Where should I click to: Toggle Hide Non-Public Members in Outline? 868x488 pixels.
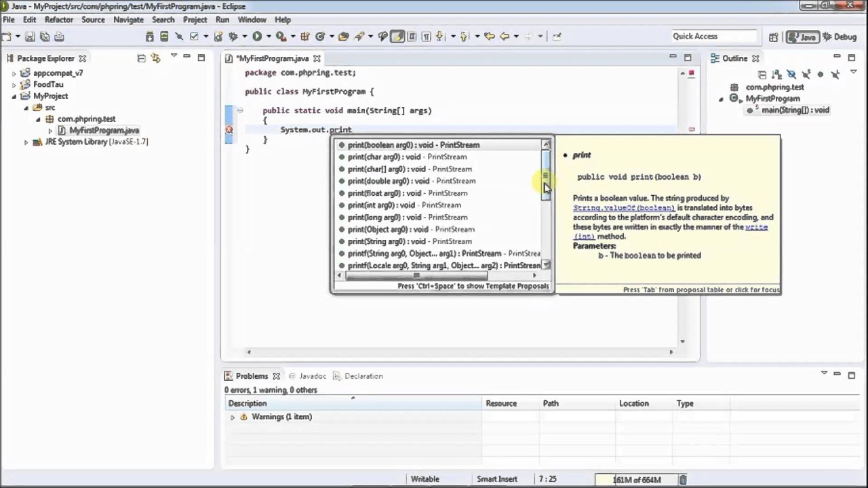coord(821,75)
